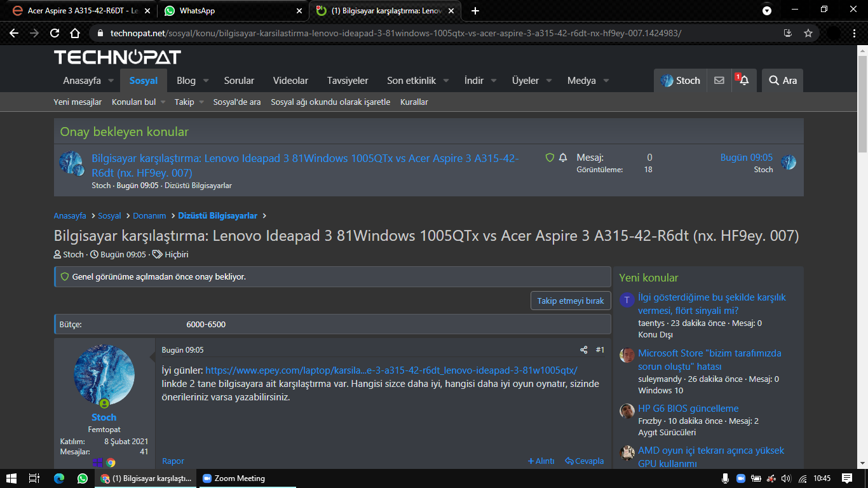The height and width of the screenshot is (488, 868).
Task: Click the Chrome icon under Stoch's profile
Action: (x=111, y=463)
